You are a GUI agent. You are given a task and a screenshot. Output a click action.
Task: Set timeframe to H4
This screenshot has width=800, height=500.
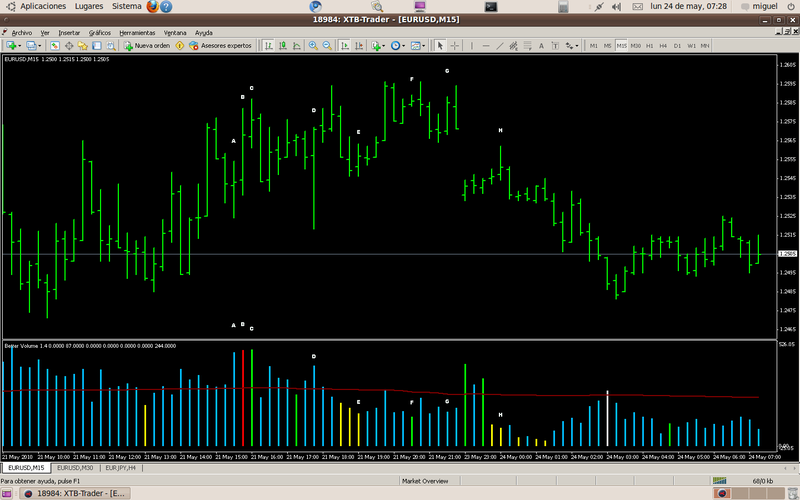tap(664, 46)
